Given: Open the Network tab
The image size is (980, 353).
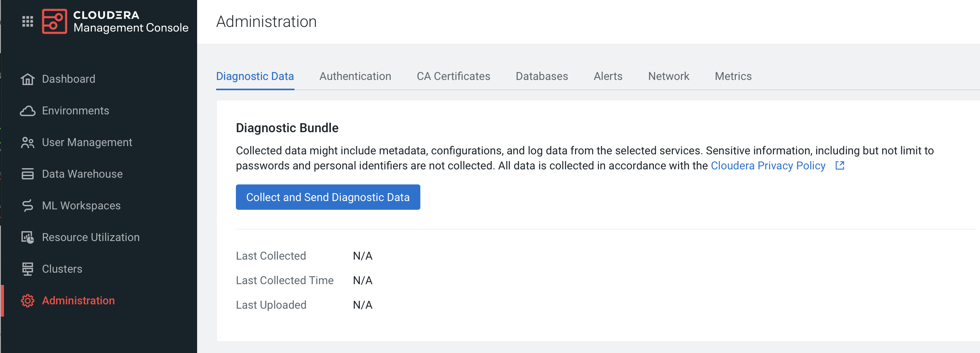Looking at the screenshot, I should 669,76.
